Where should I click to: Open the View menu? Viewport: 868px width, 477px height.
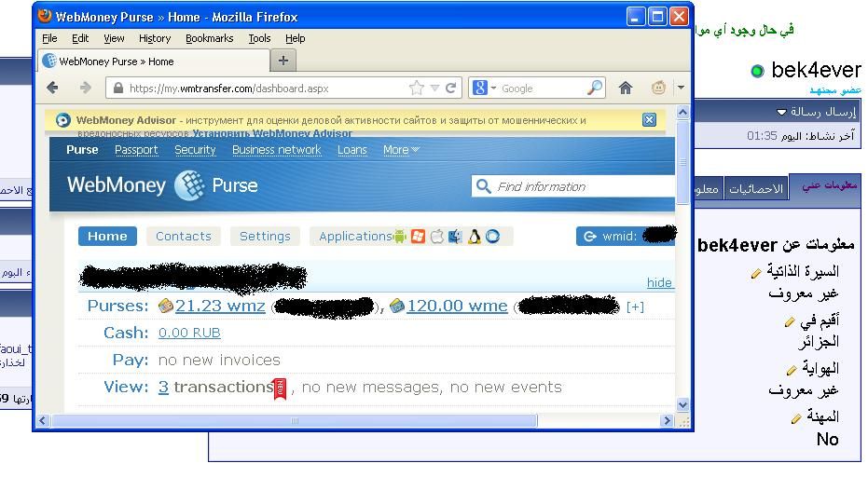point(114,38)
